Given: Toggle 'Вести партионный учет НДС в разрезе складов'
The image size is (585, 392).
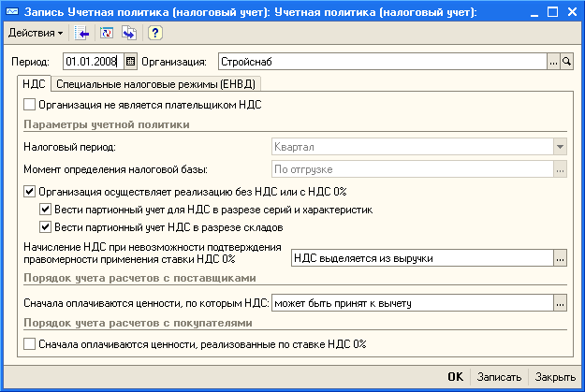Looking at the screenshot, I should click(x=47, y=226).
